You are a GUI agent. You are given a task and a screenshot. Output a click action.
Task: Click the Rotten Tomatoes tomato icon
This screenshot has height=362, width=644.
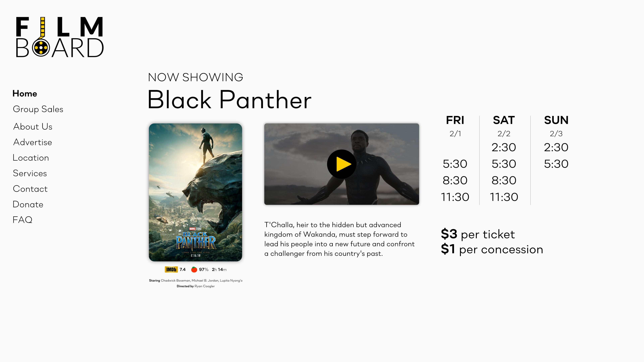(x=194, y=269)
